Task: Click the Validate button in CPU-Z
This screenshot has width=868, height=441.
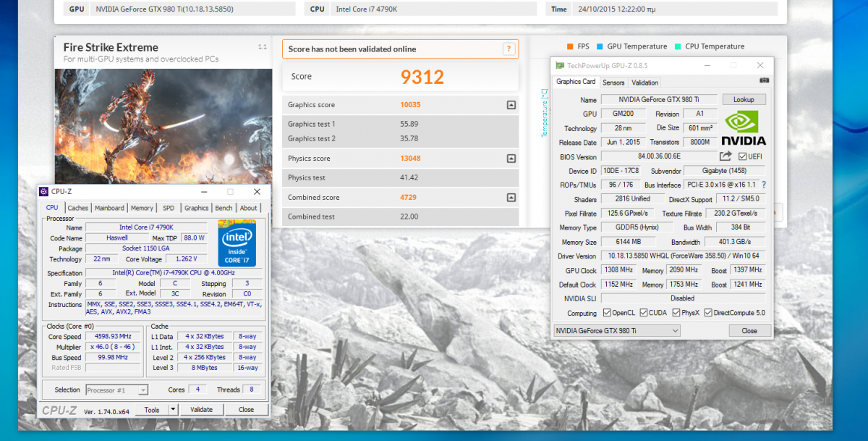Action: click(x=201, y=409)
